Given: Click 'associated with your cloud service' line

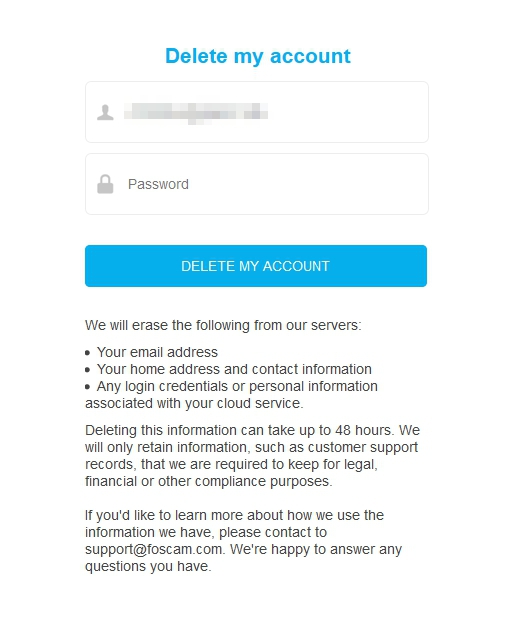Looking at the screenshot, I should (x=194, y=403).
